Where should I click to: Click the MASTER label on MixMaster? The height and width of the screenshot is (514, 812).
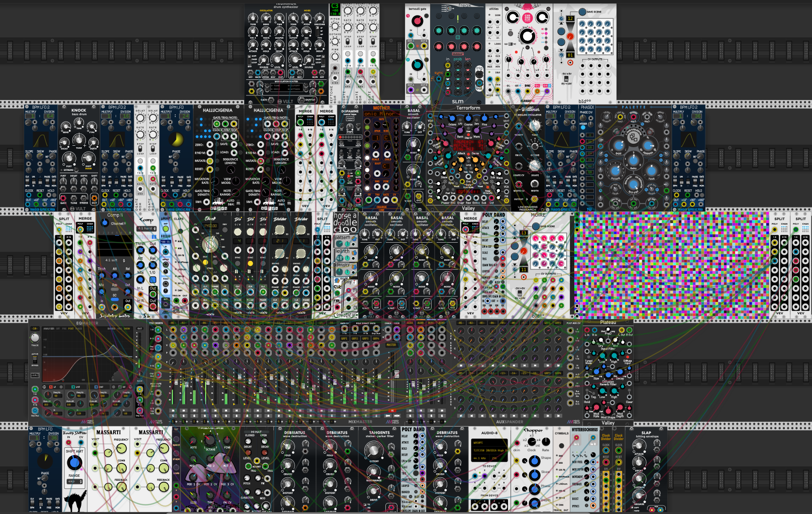click(x=391, y=345)
